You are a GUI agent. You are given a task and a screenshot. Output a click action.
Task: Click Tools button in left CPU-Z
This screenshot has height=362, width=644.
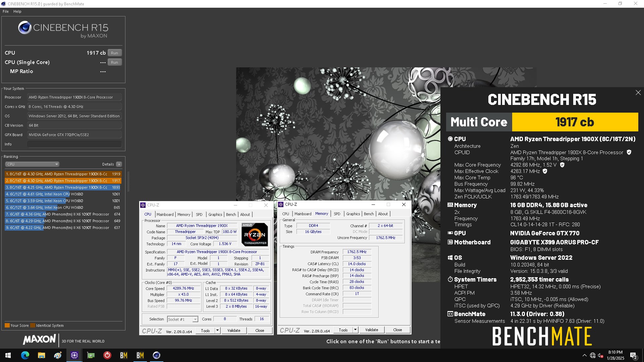(x=205, y=330)
